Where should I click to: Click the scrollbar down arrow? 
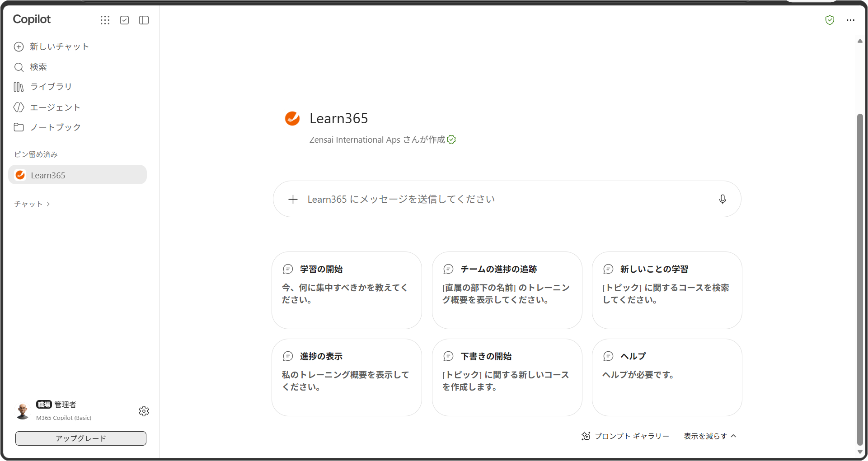coord(860,452)
